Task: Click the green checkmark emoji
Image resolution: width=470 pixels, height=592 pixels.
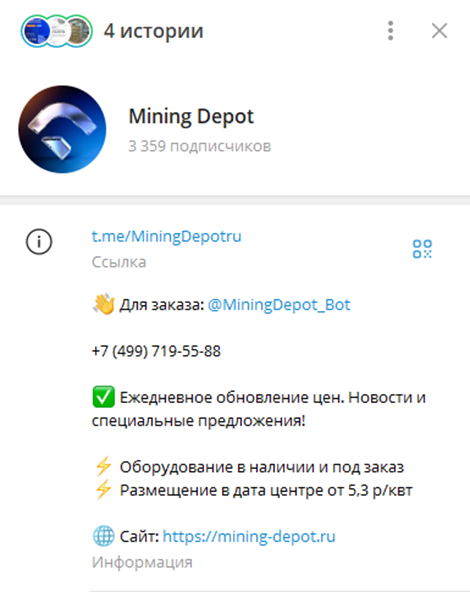Action: click(x=103, y=397)
